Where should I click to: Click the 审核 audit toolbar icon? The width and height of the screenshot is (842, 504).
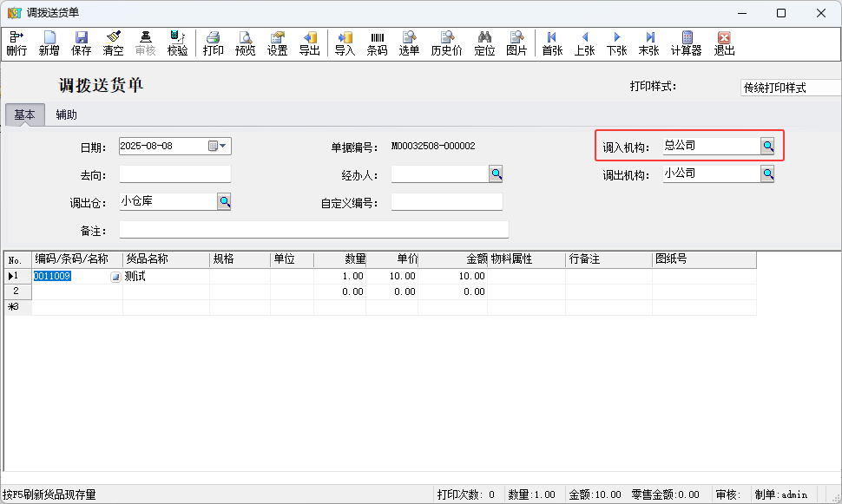[x=145, y=43]
